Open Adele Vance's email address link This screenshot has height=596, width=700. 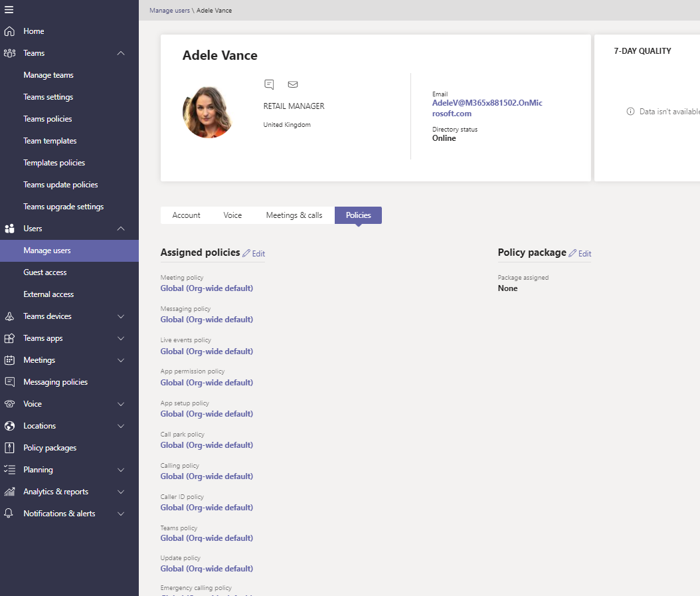click(487, 108)
